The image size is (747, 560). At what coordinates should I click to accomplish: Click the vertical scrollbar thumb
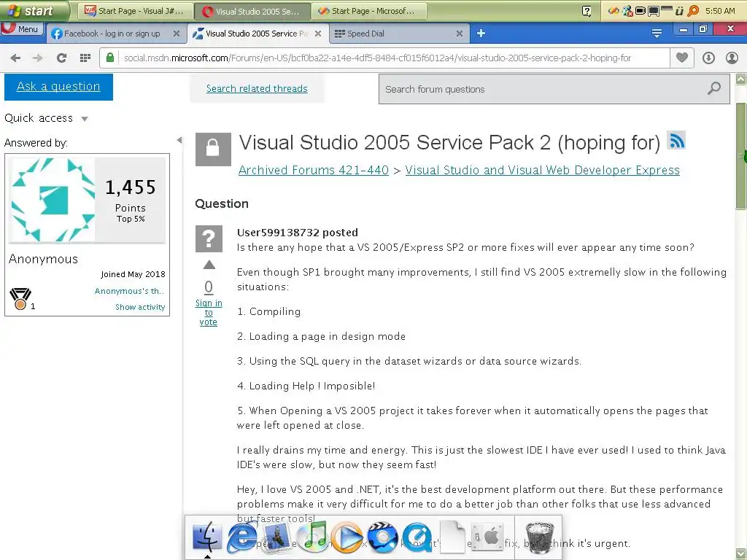[x=741, y=156]
